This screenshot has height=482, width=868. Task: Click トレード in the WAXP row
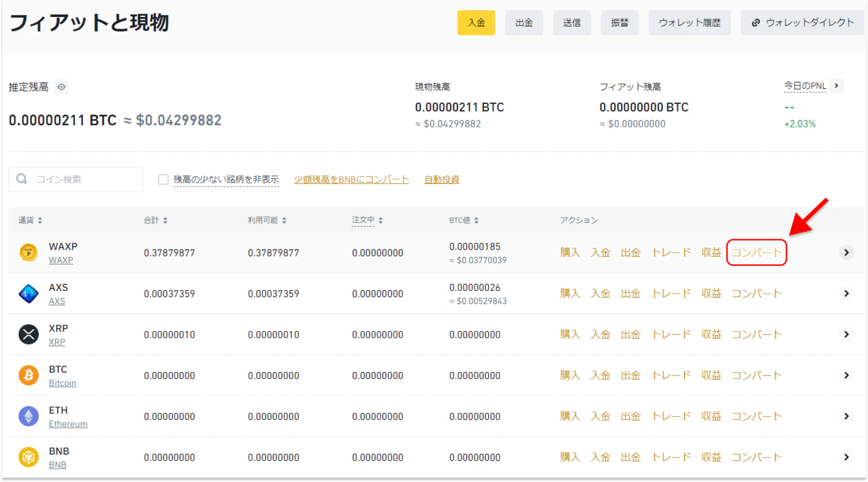[672, 253]
